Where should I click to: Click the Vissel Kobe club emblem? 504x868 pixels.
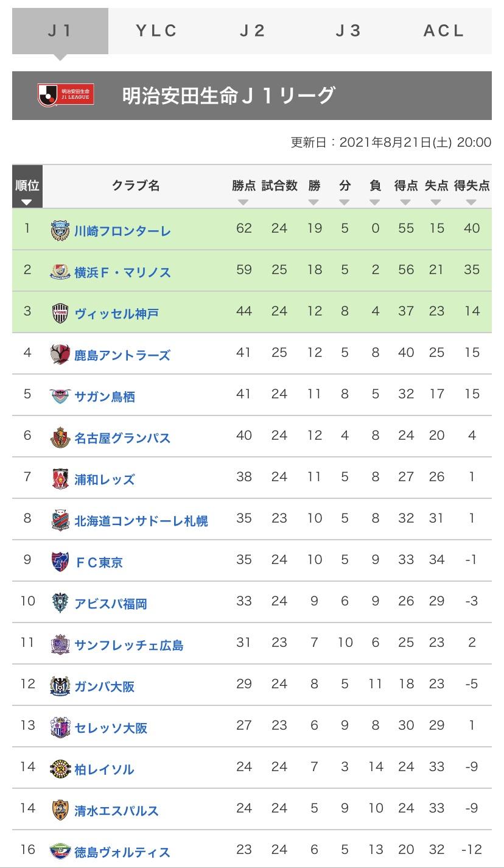tap(60, 313)
